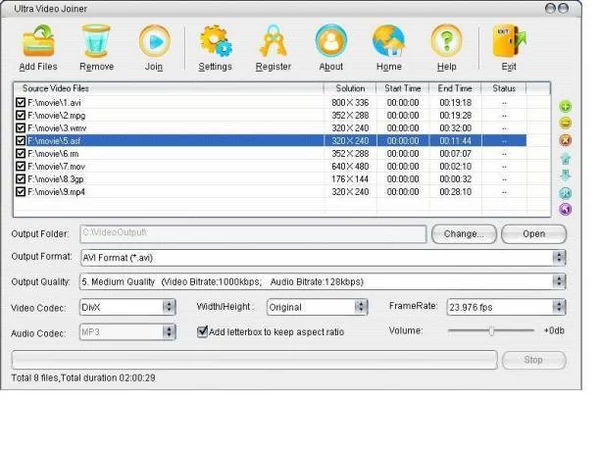This screenshot has width=600, height=450.
Task: Click the Add Files toolbar icon
Action: coord(38,41)
